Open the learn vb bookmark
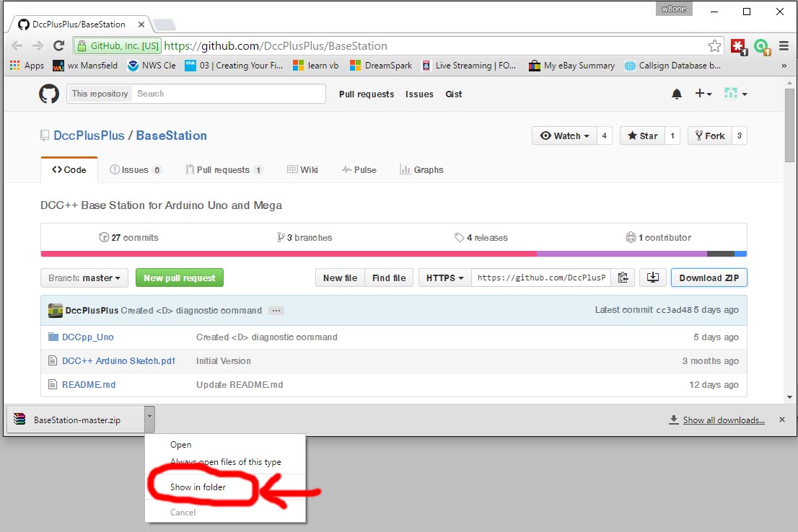 315,66
